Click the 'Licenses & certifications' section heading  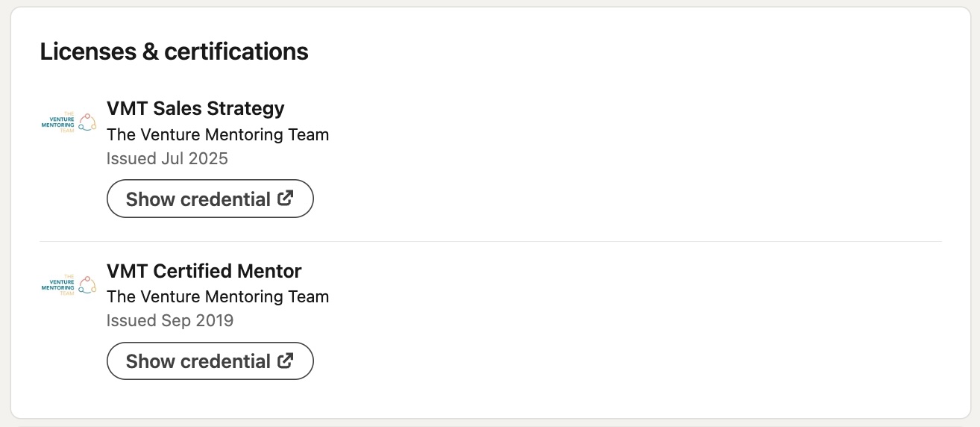tap(174, 52)
